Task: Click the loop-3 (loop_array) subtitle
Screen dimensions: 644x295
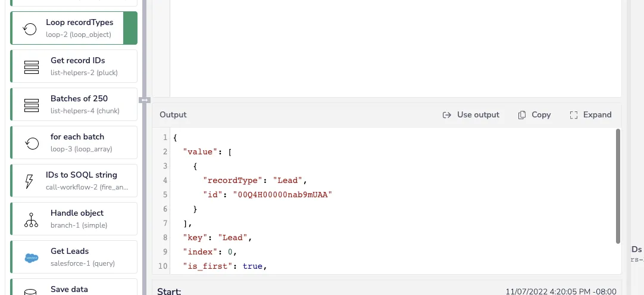Action: click(82, 149)
